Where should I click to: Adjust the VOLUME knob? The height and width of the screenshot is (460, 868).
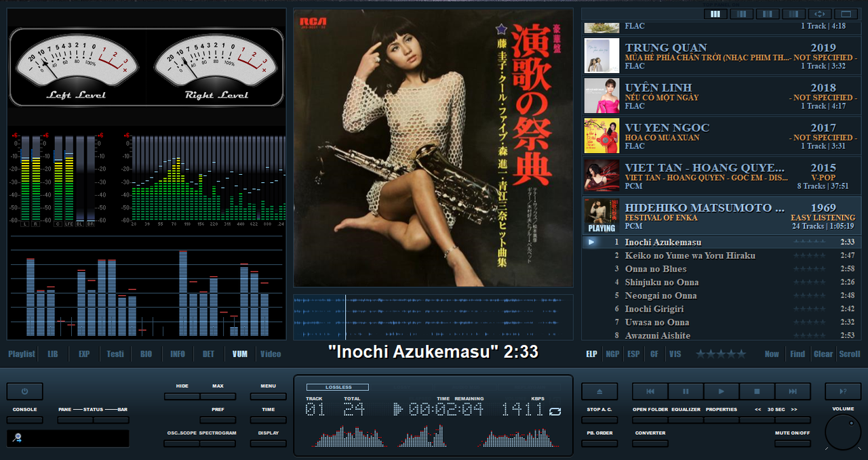pos(843,432)
